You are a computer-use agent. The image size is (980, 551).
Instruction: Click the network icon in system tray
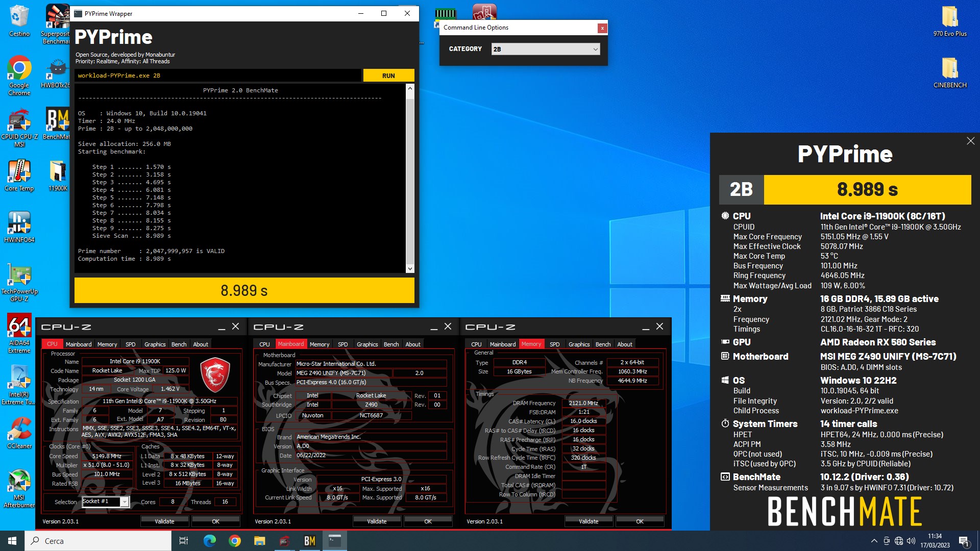pos(898,541)
